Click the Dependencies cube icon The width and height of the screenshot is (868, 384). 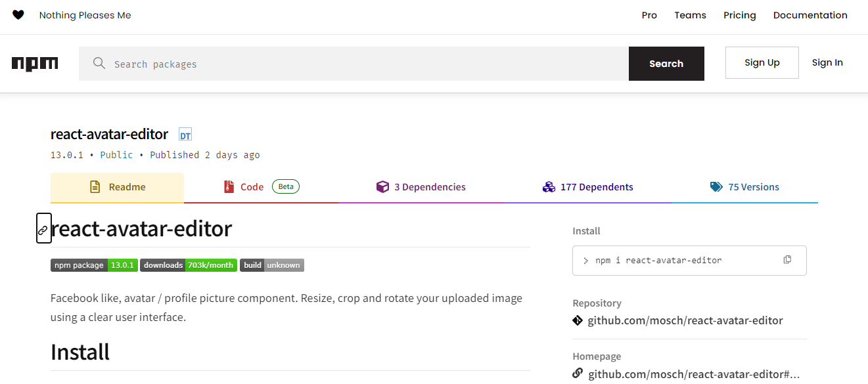[382, 187]
